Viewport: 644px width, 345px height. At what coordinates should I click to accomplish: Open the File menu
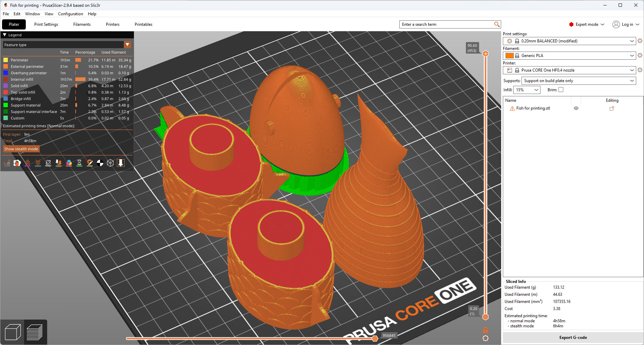tap(6, 14)
